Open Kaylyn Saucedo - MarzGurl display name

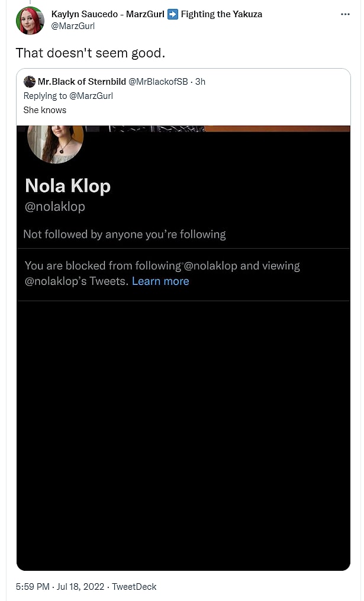pyautogui.click(x=108, y=14)
